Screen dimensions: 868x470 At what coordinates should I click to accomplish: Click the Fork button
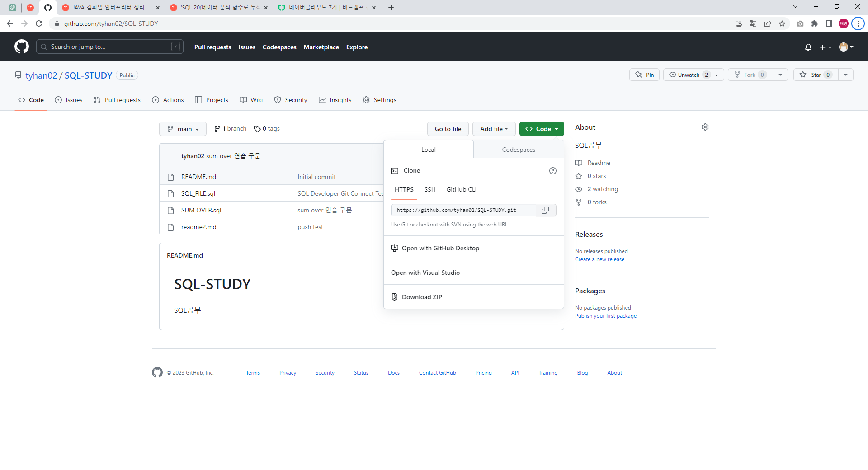pyautogui.click(x=750, y=75)
